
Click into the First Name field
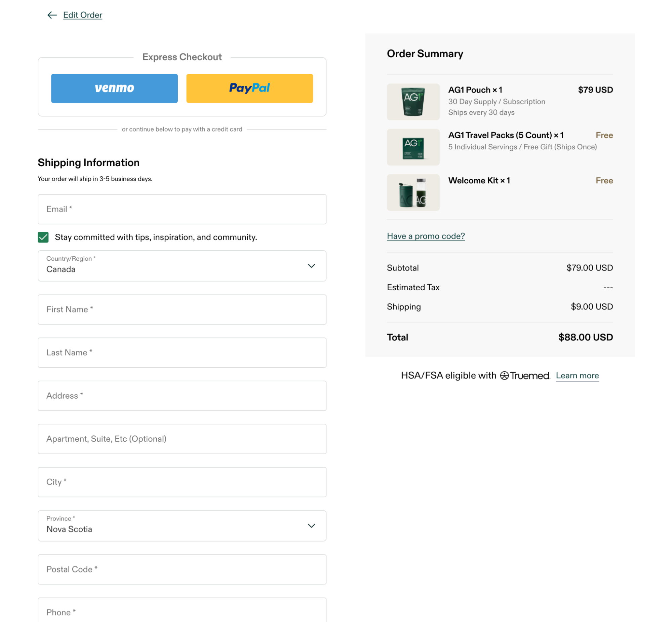coord(182,309)
